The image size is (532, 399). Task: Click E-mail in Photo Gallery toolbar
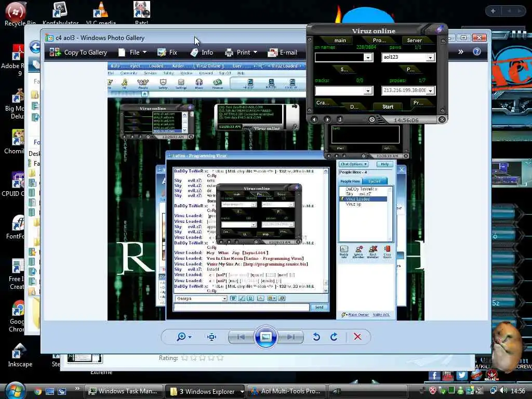click(x=282, y=52)
